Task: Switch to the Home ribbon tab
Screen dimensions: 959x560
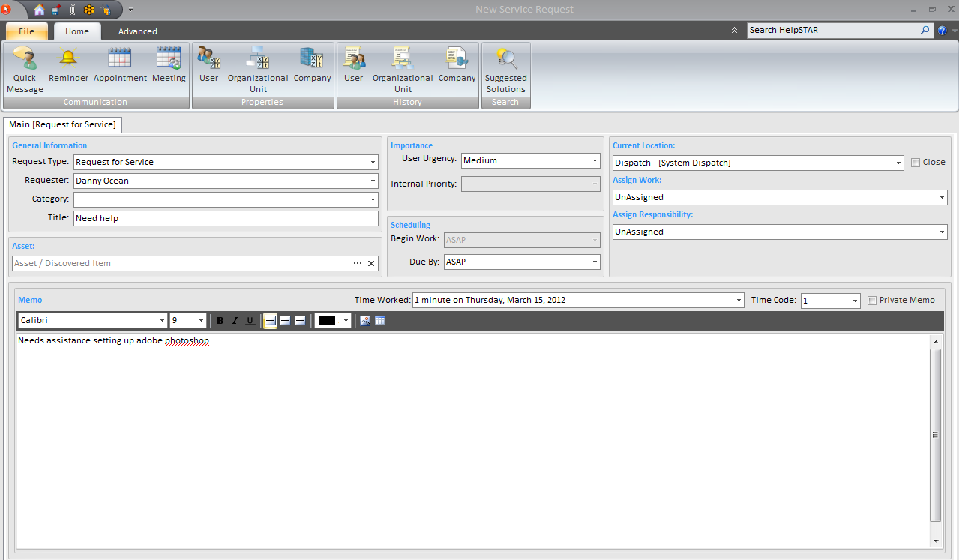Action: tap(77, 31)
